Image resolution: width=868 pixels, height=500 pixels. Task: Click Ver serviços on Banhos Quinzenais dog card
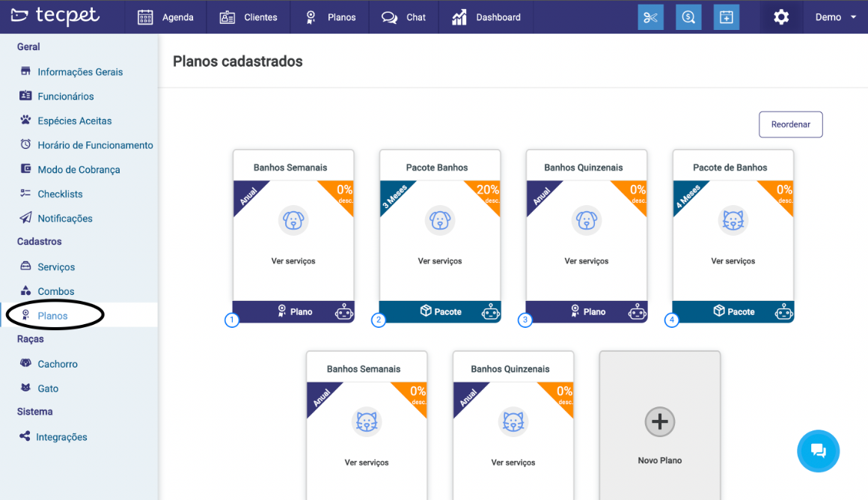pyautogui.click(x=586, y=261)
